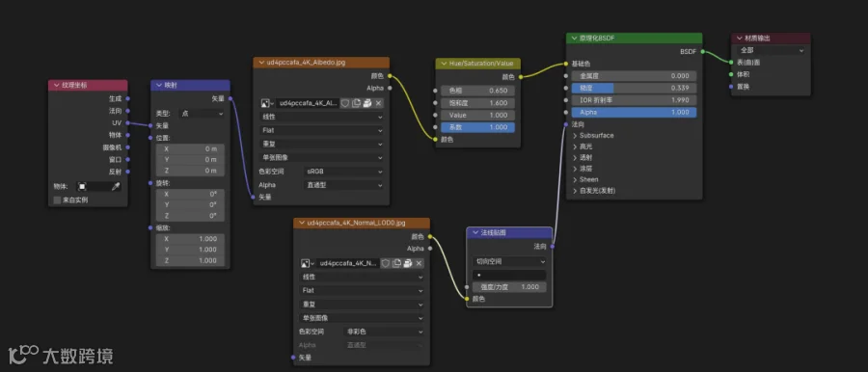This screenshot has width=868, height=372.
Task: Open image file icon on Albedo node
Action: pyautogui.click(x=367, y=103)
